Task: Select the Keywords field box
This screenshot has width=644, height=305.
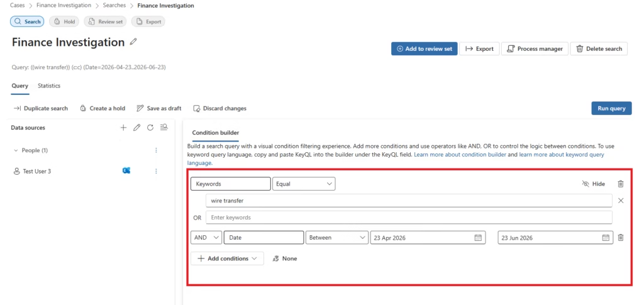Action: click(230, 184)
